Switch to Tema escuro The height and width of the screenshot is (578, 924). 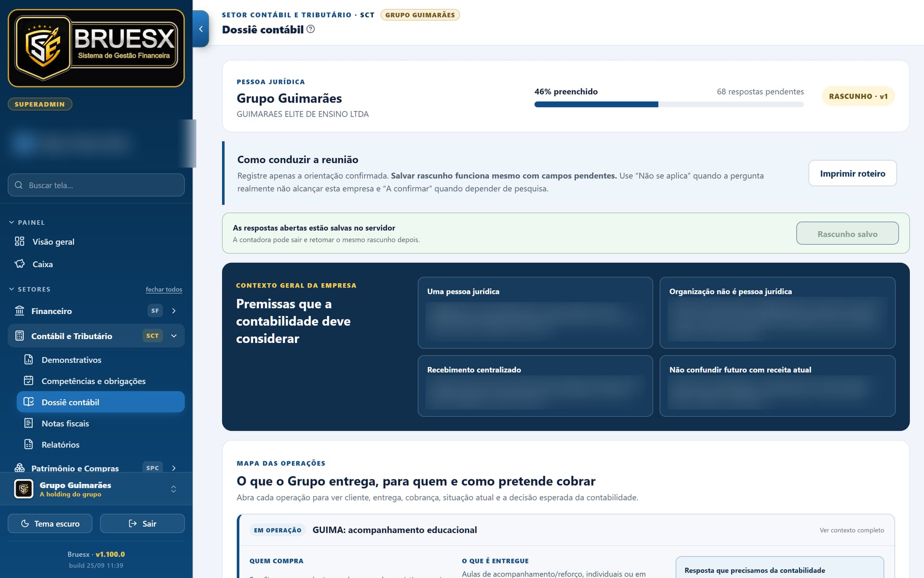click(50, 524)
